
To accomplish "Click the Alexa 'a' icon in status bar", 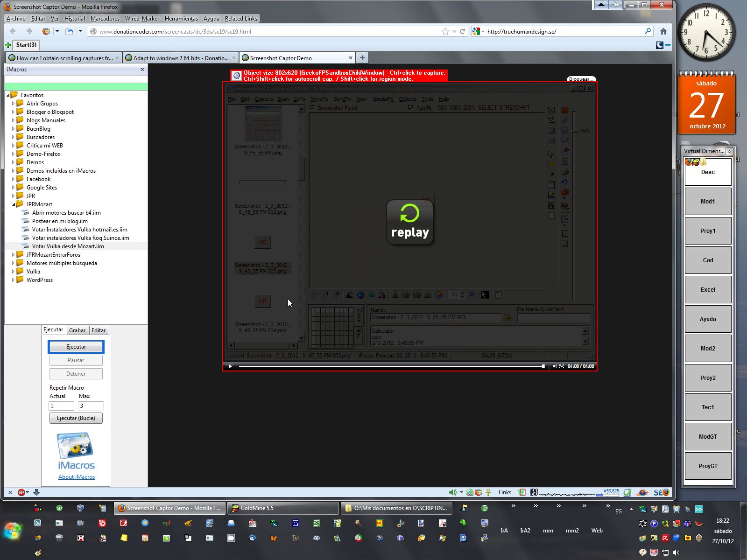I will tap(534, 492).
